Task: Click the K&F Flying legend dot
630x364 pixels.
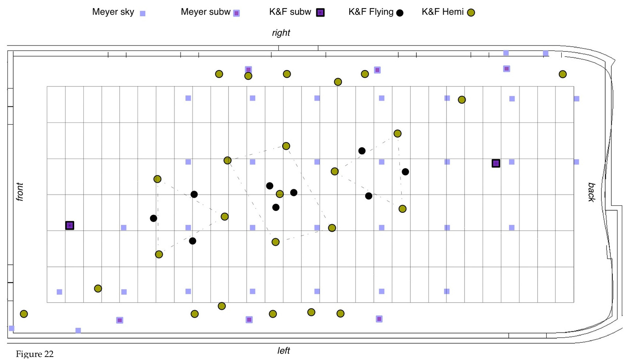Action: coord(400,13)
